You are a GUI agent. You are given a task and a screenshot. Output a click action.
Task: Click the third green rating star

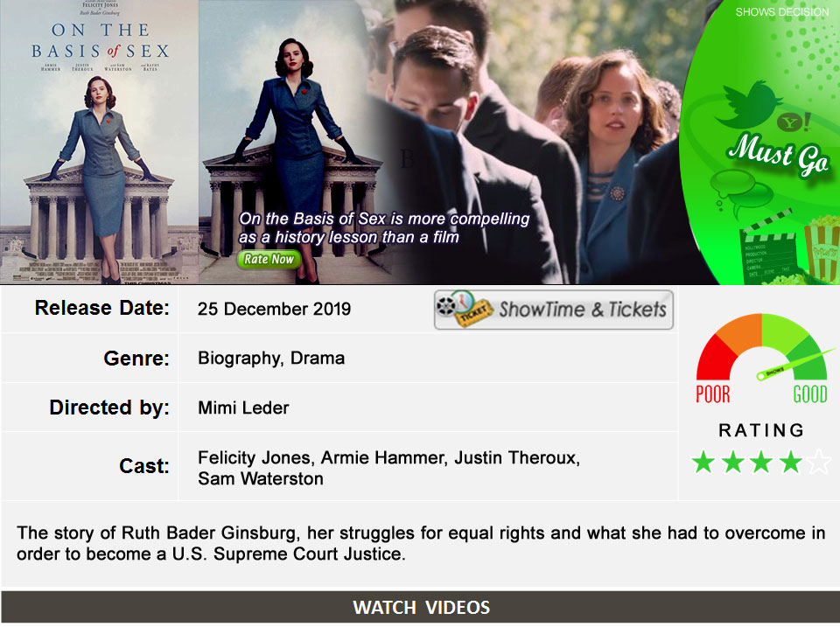[x=761, y=462]
